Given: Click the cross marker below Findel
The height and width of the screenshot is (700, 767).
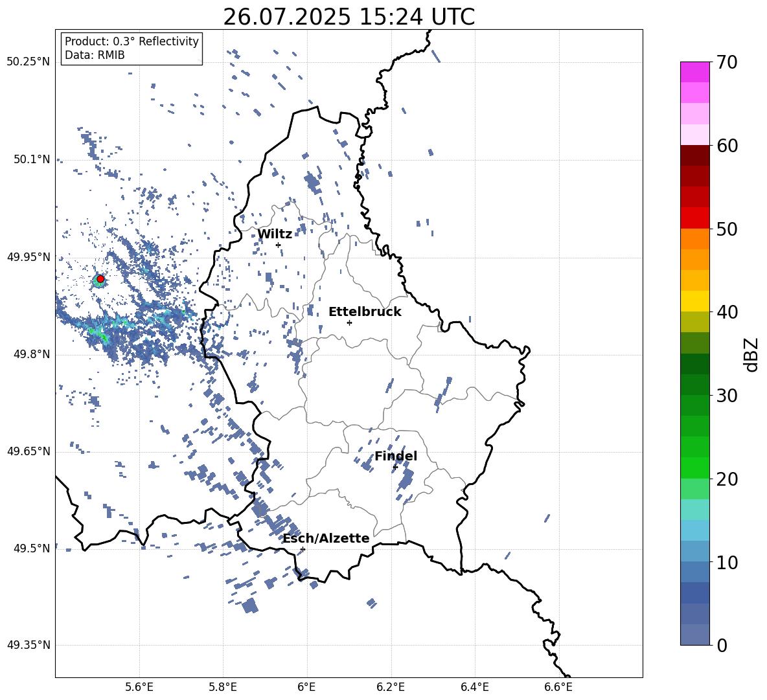Looking at the screenshot, I should tap(395, 468).
